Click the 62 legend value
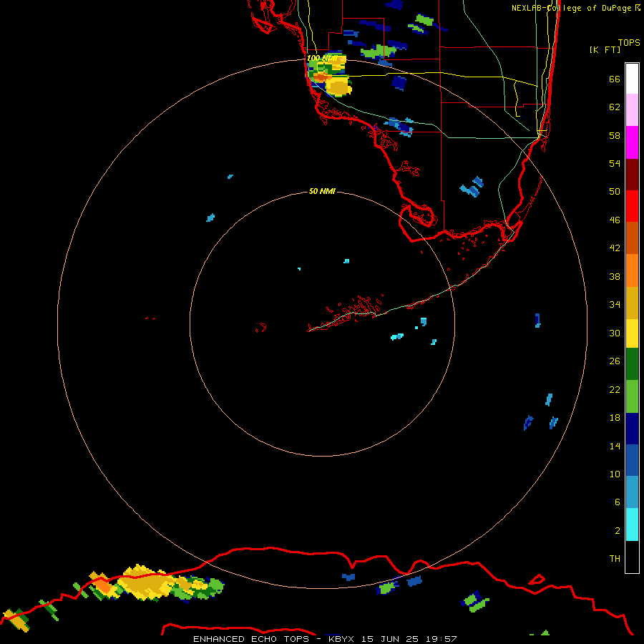Image resolution: width=644 pixels, height=644 pixels. tap(615, 107)
